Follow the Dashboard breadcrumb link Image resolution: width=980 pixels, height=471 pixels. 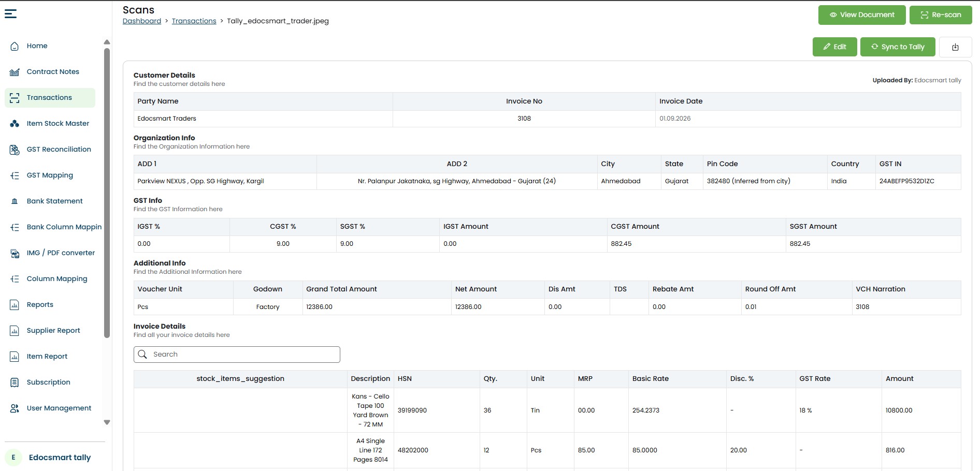(x=142, y=21)
